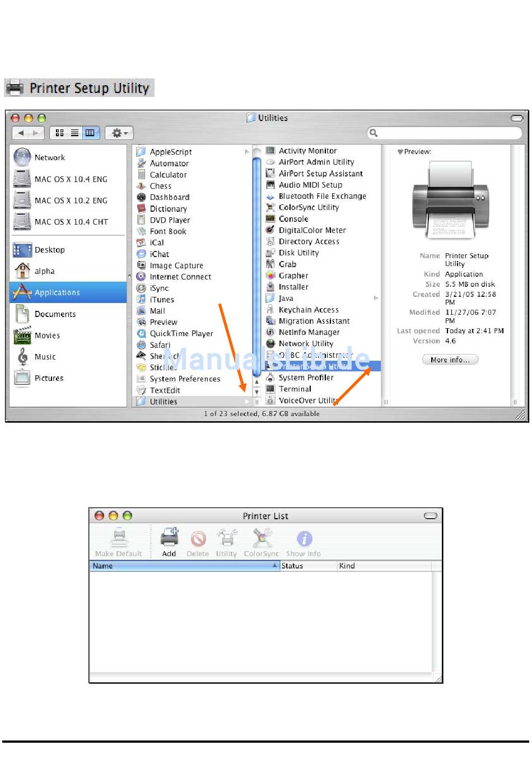Viewport: 532px width, 778px height.
Task: Click the More info... button
Action: pos(450,360)
